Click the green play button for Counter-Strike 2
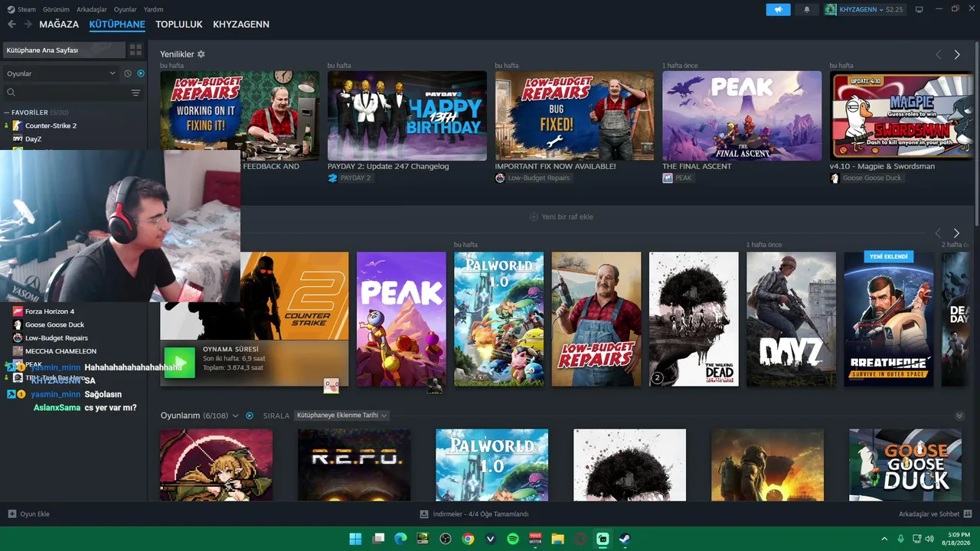This screenshot has height=551, width=980. (179, 363)
